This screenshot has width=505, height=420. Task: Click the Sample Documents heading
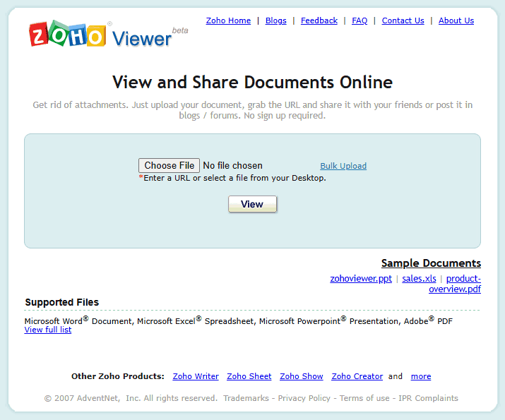(432, 263)
